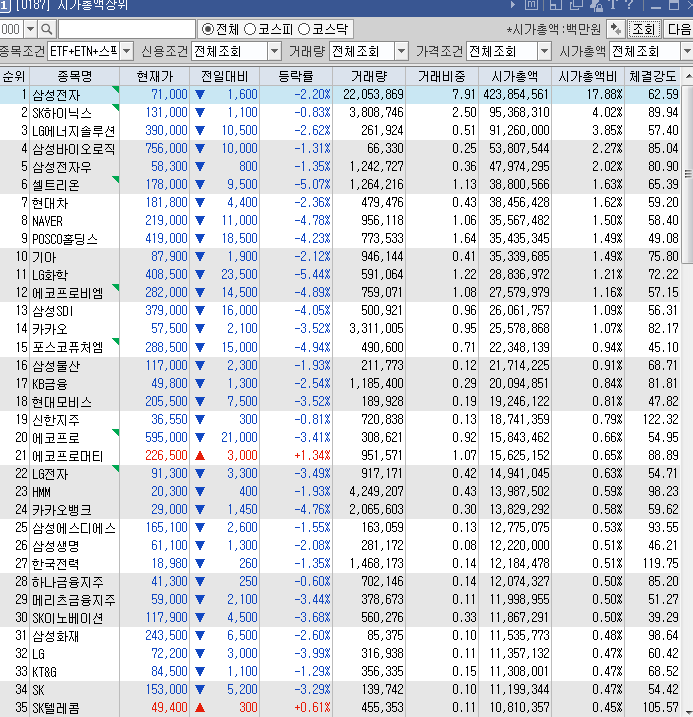This screenshot has height=717, width=693.
Task: Select the 기아 stock name
Action: click(x=44, y=257)
